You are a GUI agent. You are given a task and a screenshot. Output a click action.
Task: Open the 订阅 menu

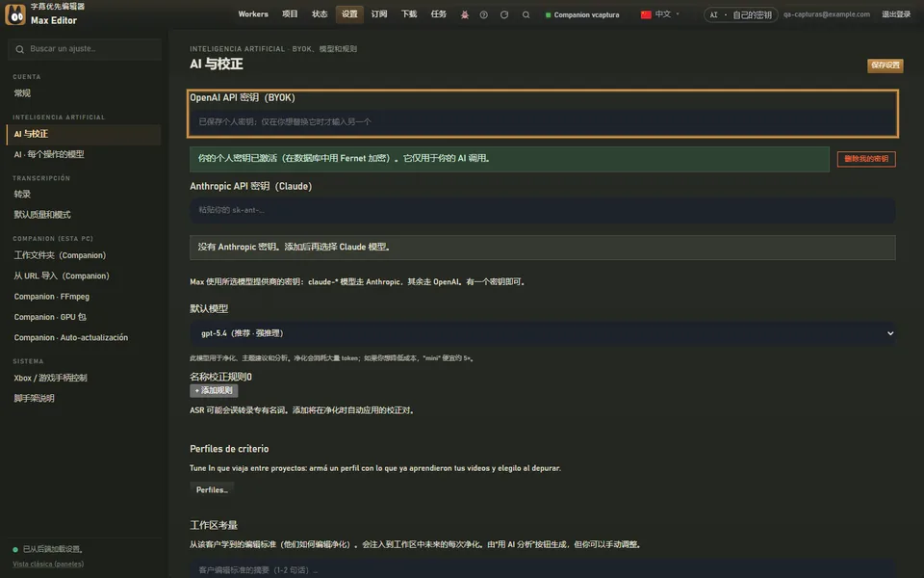379,14
